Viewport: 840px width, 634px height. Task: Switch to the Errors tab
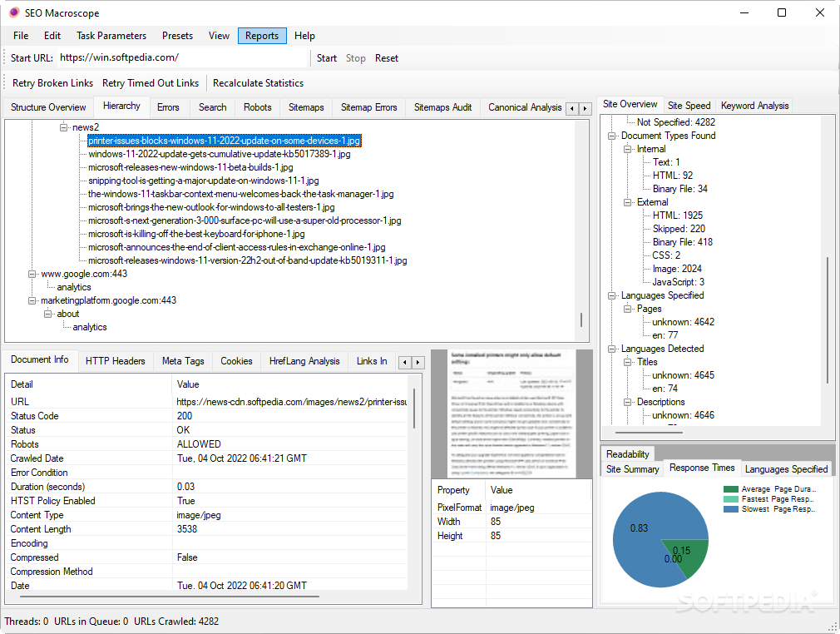click(x=168, y=107)
